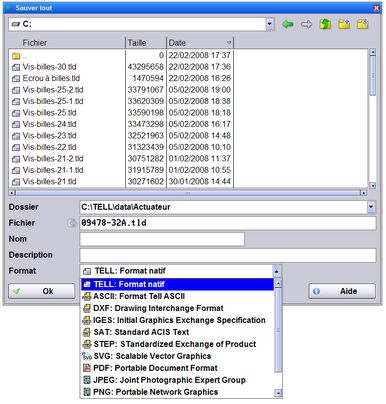Screen dimensions: 386x404
Task: Click file list horizontal scrollbar right arrow
Action: click(x=364, y=193)
